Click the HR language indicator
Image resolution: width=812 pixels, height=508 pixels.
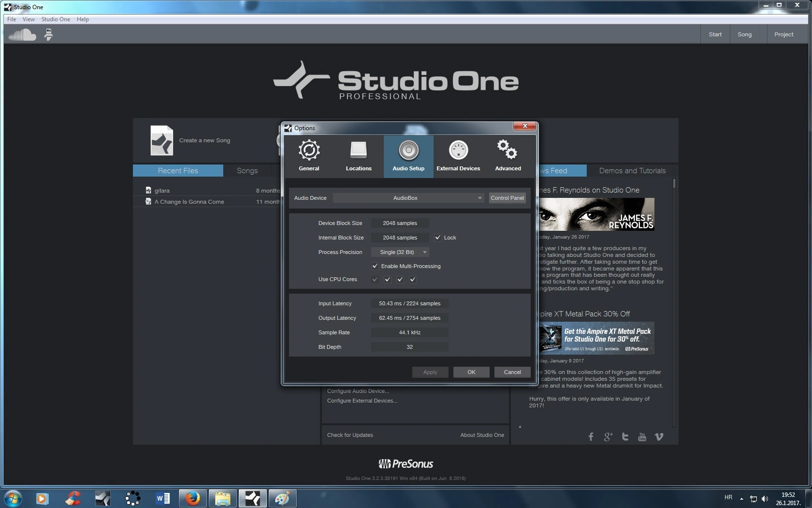pyautogui.click(x=728, y=497)
